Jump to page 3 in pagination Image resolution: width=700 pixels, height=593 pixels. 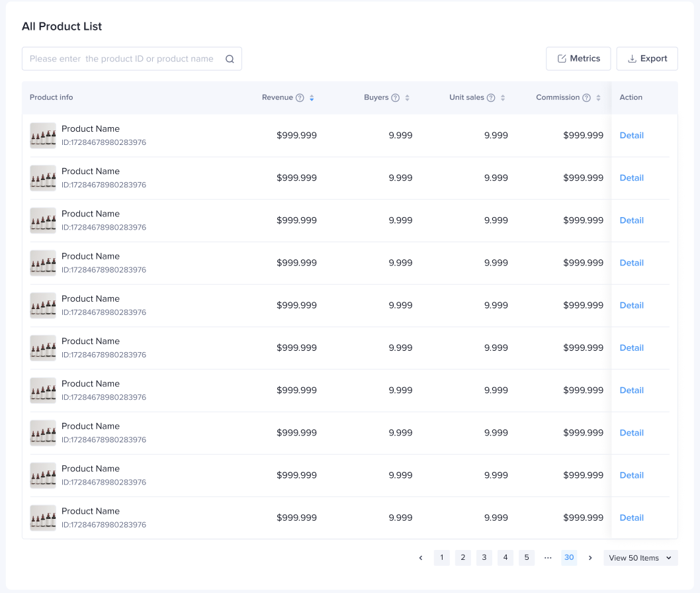tap(484, 558)
